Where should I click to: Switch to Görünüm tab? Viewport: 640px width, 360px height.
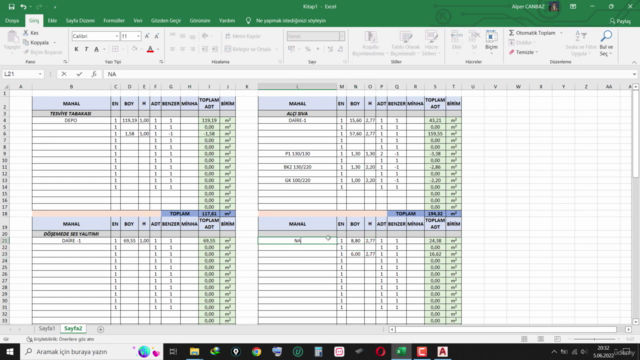[200, 20]
